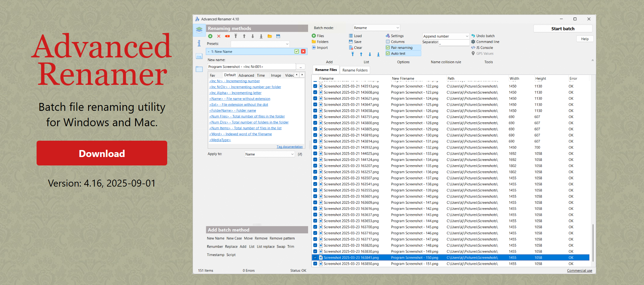Open the Batch mode Rename dropdown
644x285 pixels.
[x=376, y=28]
